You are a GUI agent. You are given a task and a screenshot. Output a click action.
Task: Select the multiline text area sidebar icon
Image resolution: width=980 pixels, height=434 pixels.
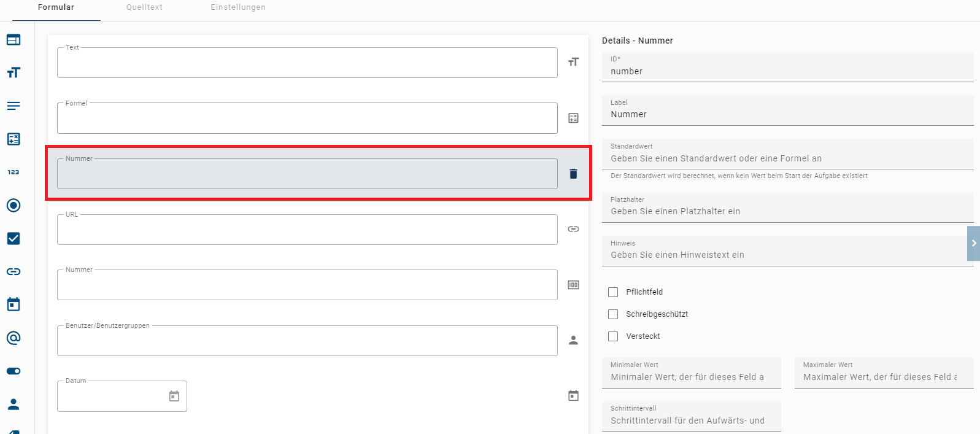point(14,106)
